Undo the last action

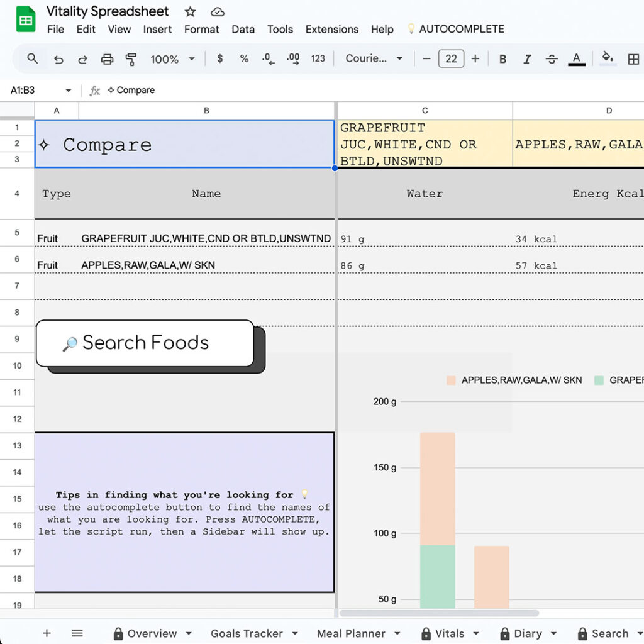click(58, 59)
